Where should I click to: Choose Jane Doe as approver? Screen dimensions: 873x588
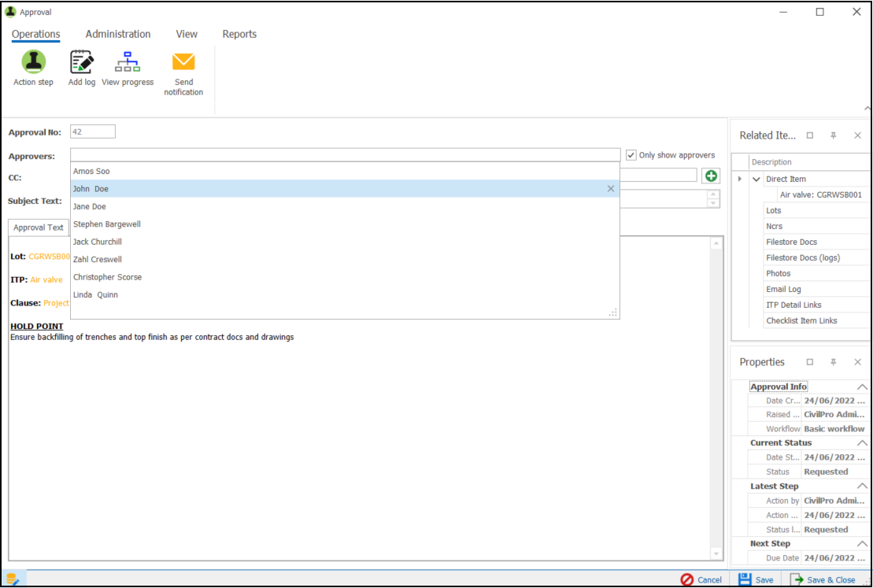pos(345,206)
